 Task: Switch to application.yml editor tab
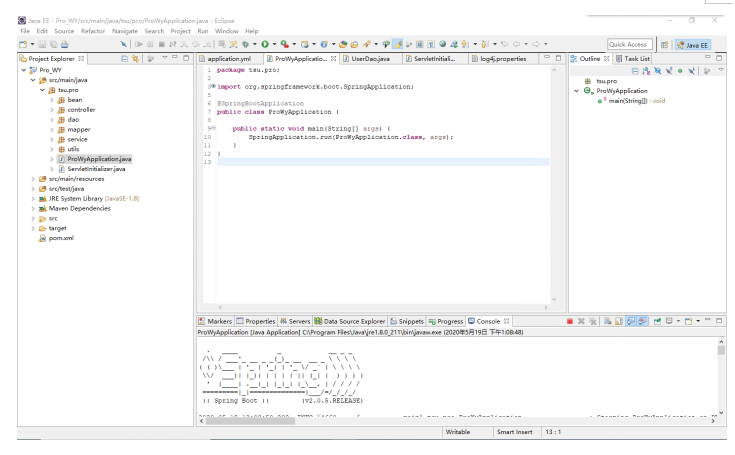pos(229,59)
